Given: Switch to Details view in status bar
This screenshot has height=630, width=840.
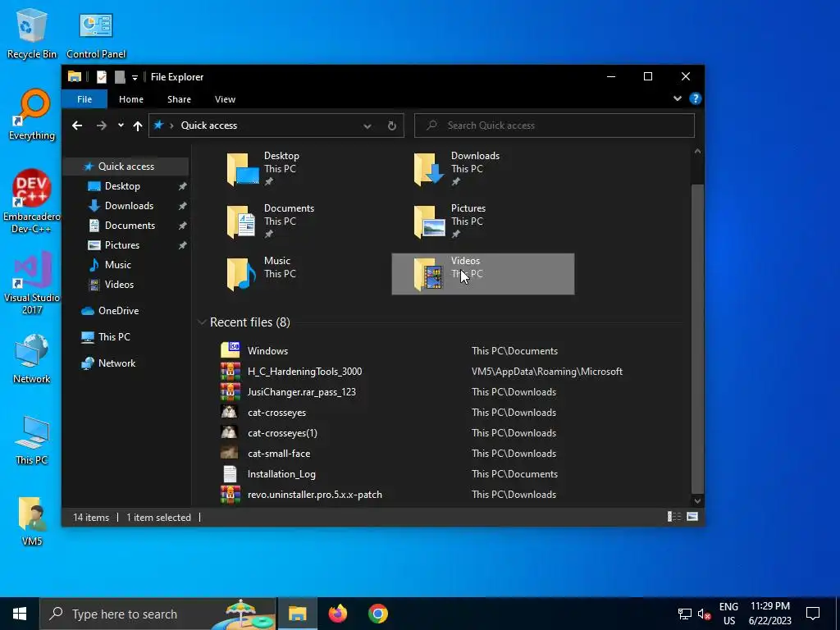Looking at the screenshot, I should (x=674, y=517).
